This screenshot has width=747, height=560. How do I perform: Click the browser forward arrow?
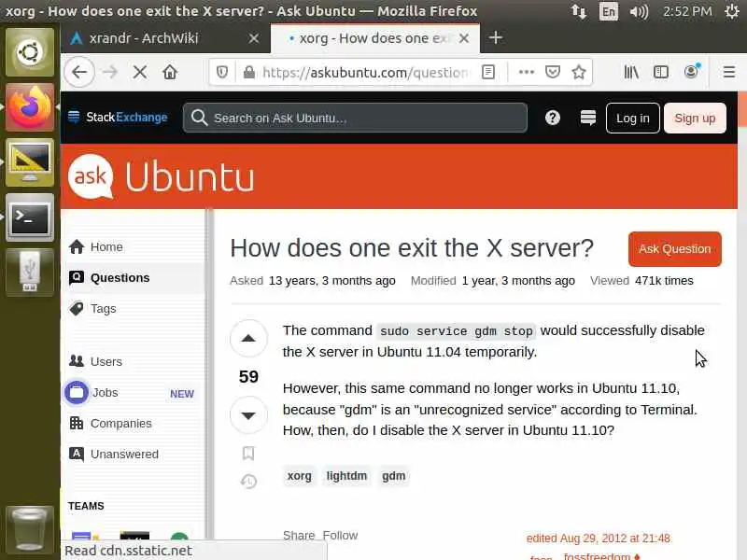[110, 73]
